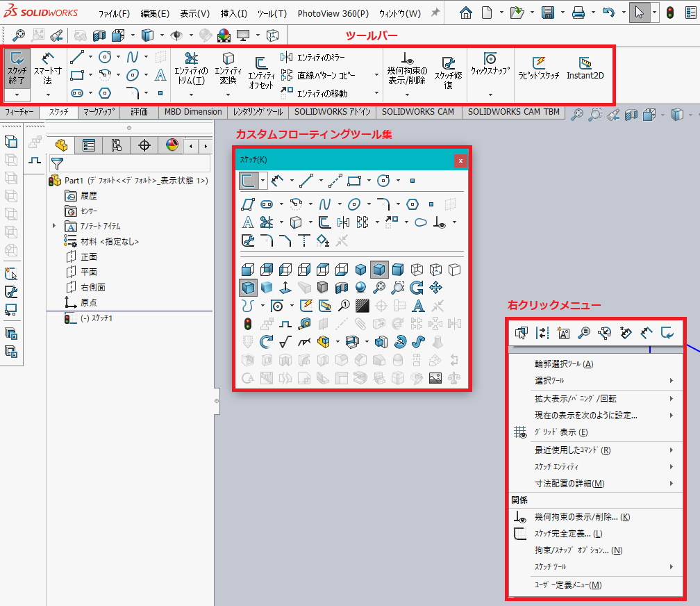
Task: Open the appearance color wheel tab
Action: [x=172, y=145]
